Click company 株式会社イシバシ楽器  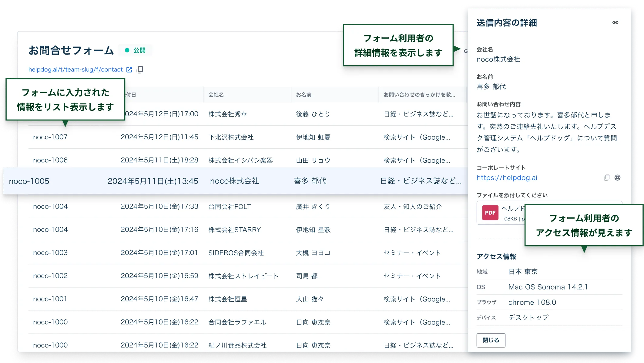241,160
